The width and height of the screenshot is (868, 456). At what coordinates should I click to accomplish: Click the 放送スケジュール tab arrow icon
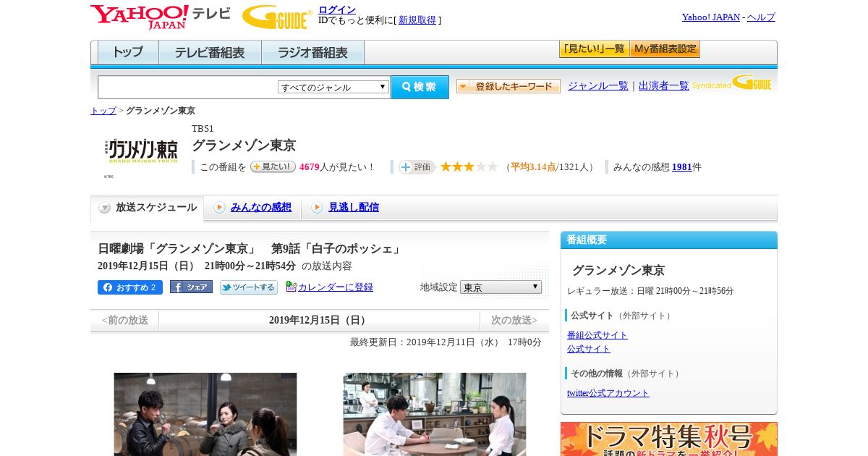pos(105,208)
